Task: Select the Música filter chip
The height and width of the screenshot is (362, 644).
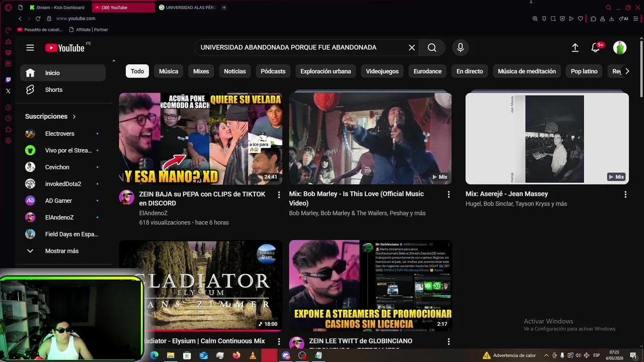Action: pyautogui.click(x=169, y=71)
